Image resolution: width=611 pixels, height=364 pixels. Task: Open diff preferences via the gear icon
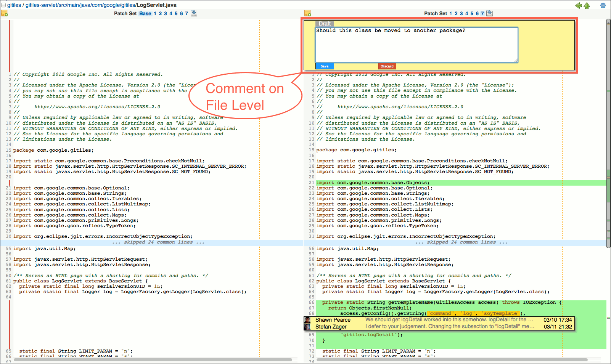point(603,6)
